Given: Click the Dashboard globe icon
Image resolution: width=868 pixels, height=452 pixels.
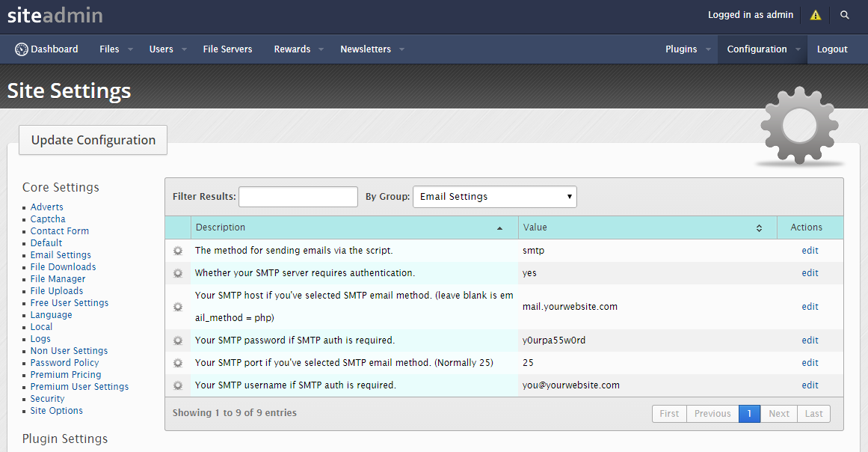Looking at the screenshot, I should tap(22, 49).
